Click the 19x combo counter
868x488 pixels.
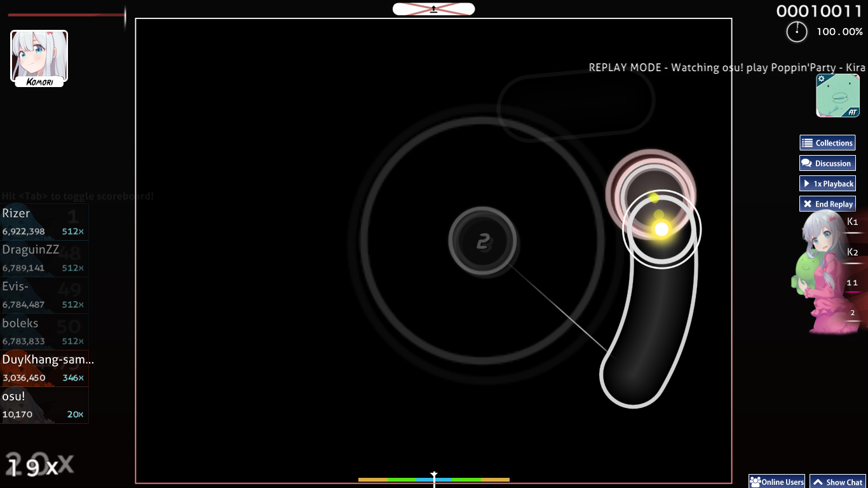(33, 468)
